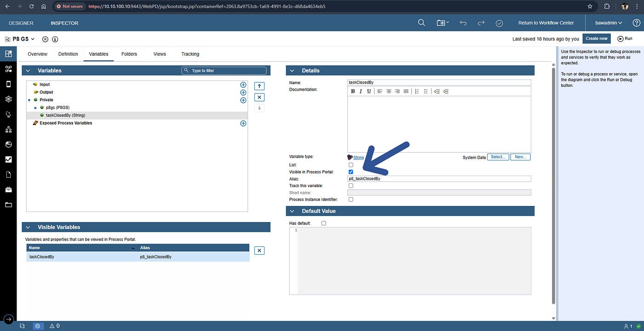Click the undo arrow in top toolbar
Image resolution: width=644 pixels, height=331 pixels.
[463, 23]
